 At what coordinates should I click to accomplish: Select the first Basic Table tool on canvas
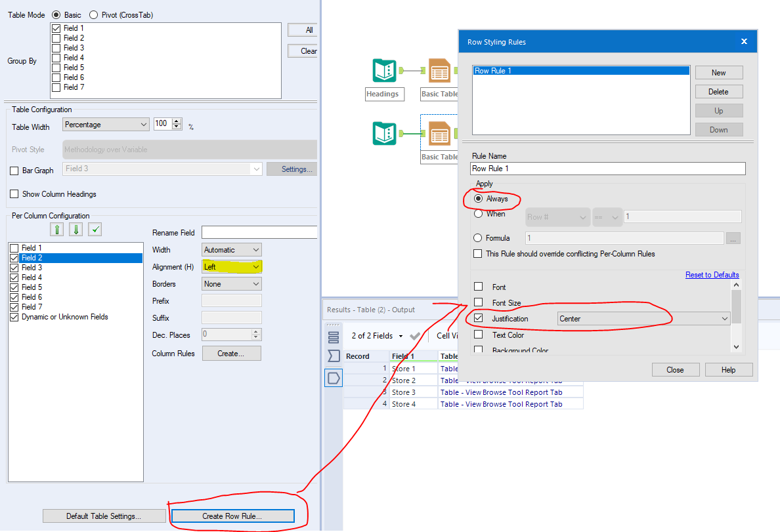point(440,71)
